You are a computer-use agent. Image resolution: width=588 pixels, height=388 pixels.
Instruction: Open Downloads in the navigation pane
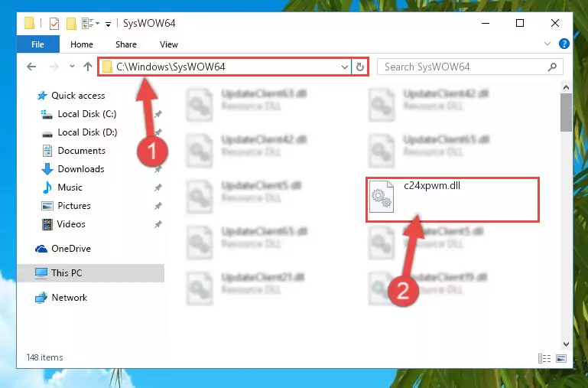click(81, 169)
